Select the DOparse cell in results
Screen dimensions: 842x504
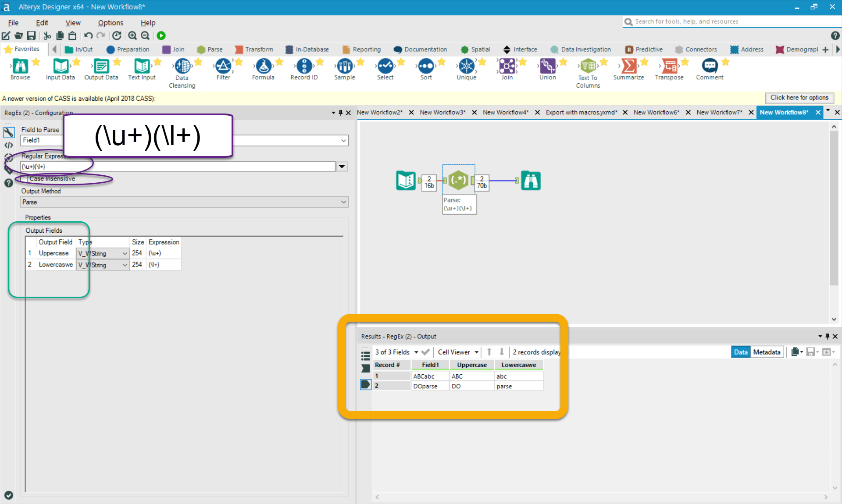point(430,386)
